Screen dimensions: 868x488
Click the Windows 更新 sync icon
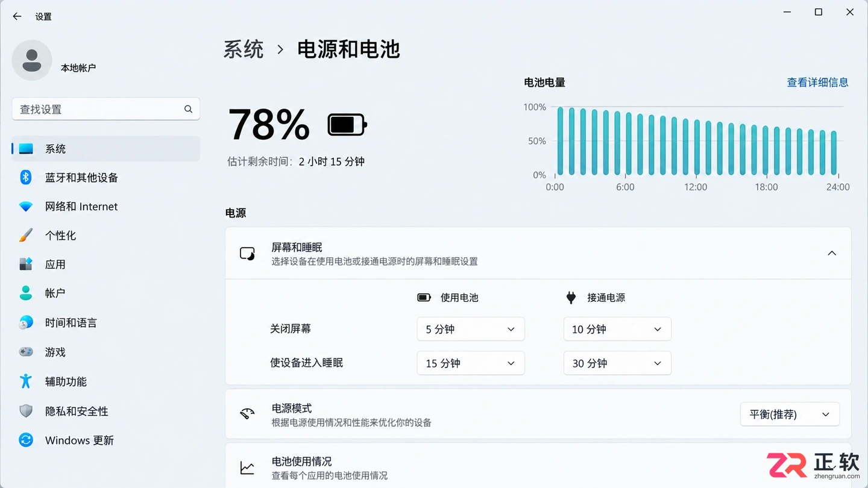pos(26,440)
